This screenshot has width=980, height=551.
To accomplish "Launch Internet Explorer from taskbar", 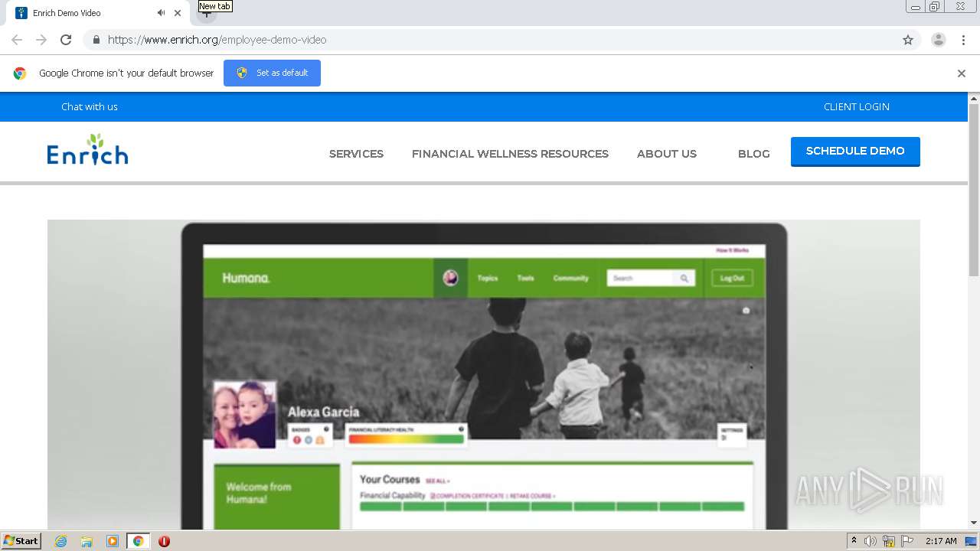I will tap(60, 541).
